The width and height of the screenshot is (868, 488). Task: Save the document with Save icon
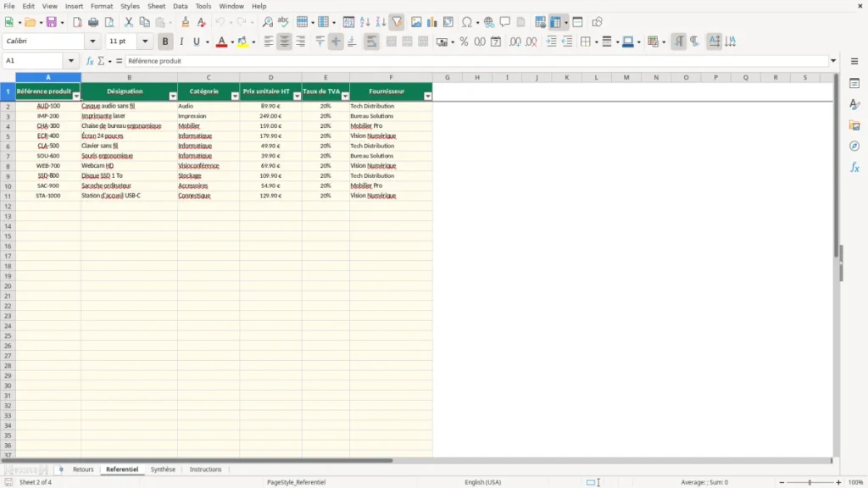(x=52, y=22)
